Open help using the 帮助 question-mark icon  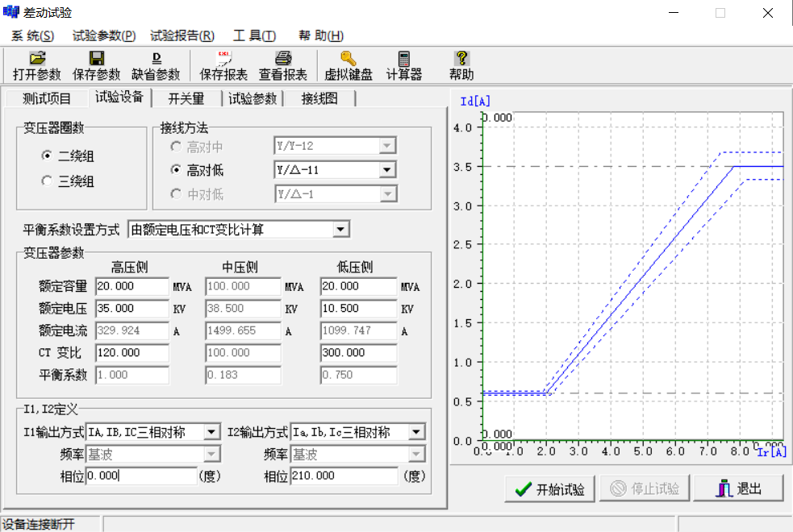coord(460,64)
